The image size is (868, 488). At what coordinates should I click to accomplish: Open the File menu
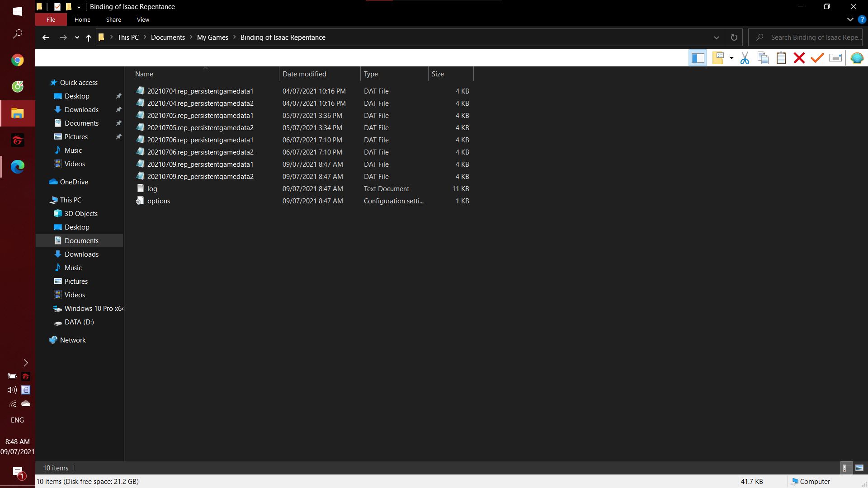51,19
